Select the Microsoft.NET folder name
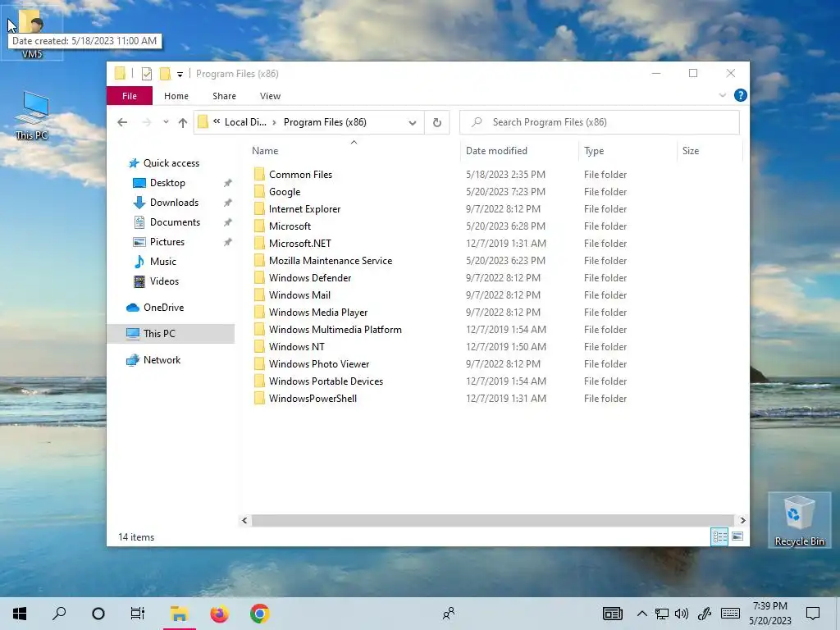Image resolution: width=840 pixels, height=630 pixels. tap(300, 243)
